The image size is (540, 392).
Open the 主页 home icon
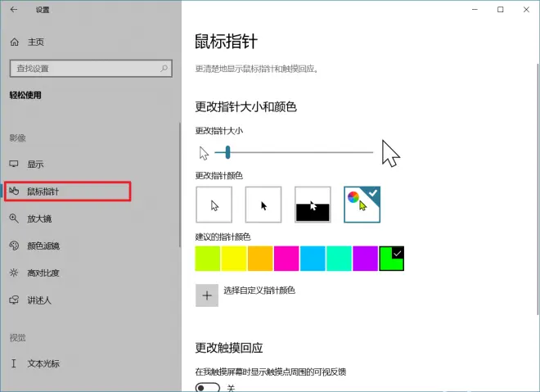coord(15,42)
